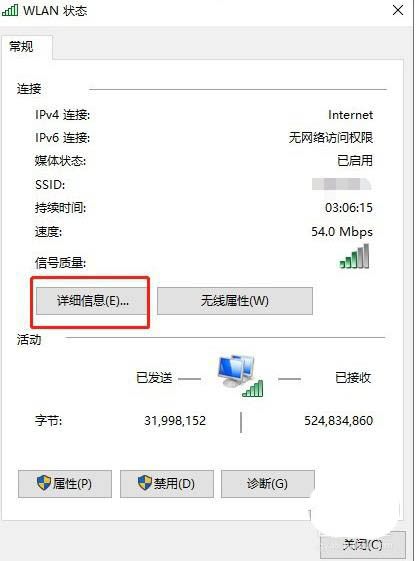Click the IPv4 连接 Internet status text
This screenshot has width=417, height=561.
coord(350,115)
